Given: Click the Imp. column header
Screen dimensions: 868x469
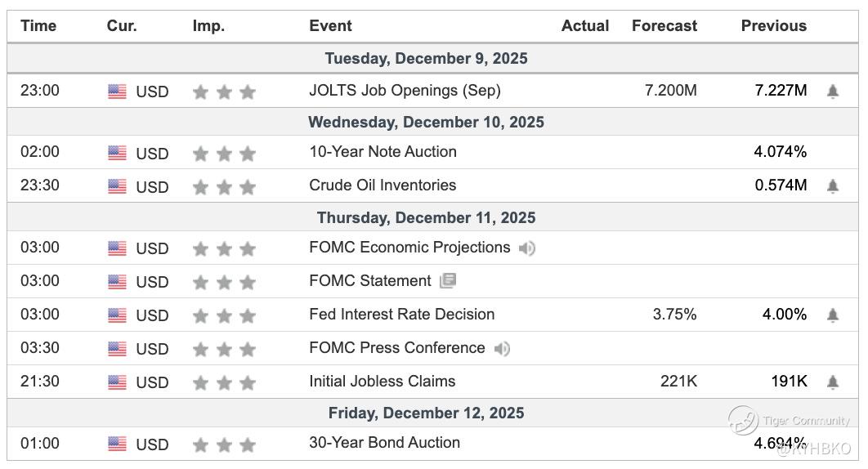Looking at the screenshot, I should pyautogui.click(x=208, y=26).
